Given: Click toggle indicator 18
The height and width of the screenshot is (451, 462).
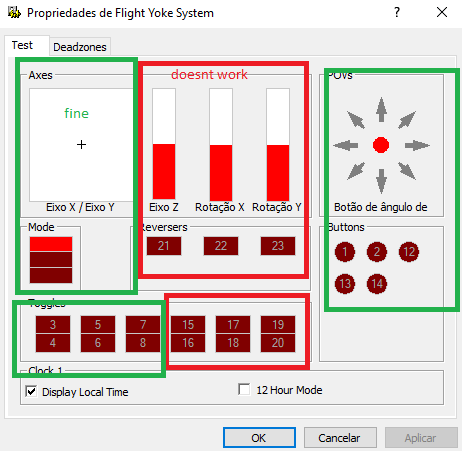Looking at the screenshot, I should [233, 343].
